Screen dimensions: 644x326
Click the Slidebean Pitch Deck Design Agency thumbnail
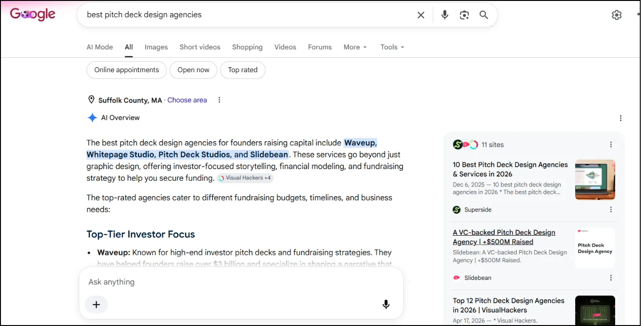point(595,248)
